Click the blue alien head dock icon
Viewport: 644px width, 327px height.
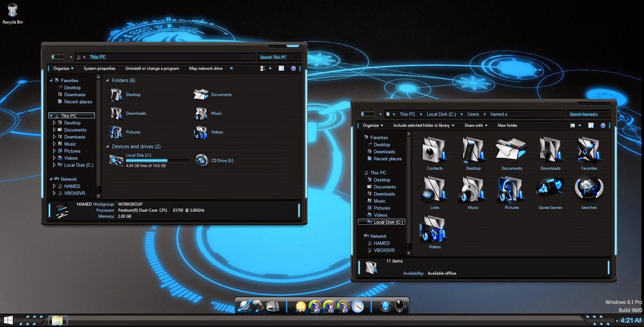pyautogui.click(x=385, y=306)
